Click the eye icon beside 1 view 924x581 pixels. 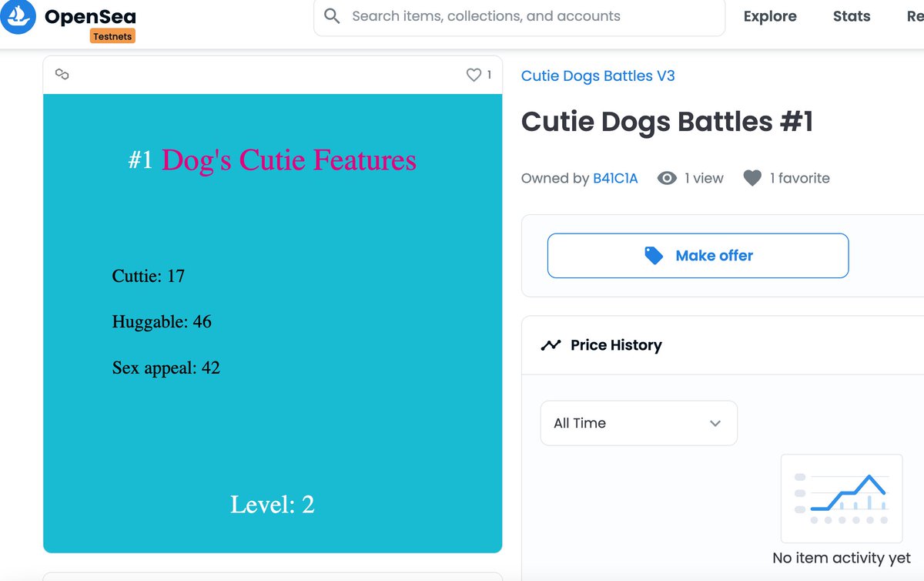tap(667, 178)
